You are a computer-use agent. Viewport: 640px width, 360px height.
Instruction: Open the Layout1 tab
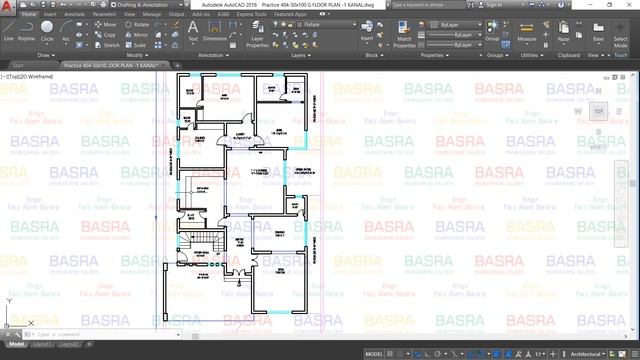(42, 344)
